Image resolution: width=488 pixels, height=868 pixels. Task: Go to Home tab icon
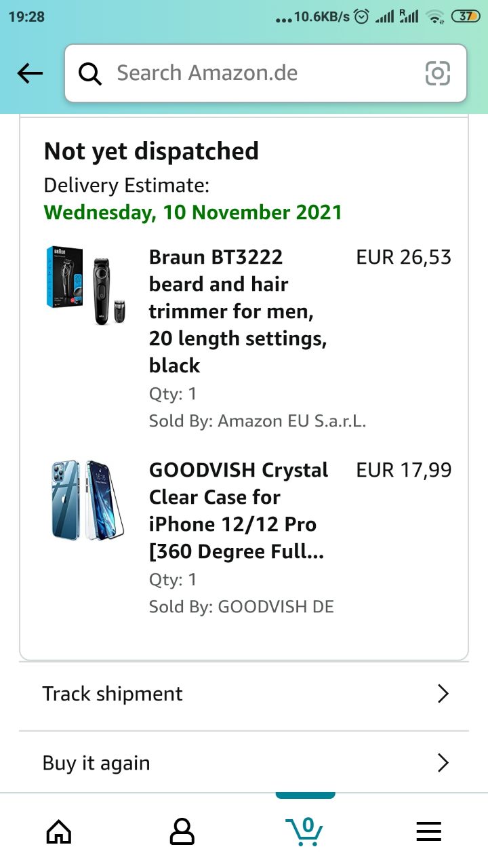pos(59,831)
